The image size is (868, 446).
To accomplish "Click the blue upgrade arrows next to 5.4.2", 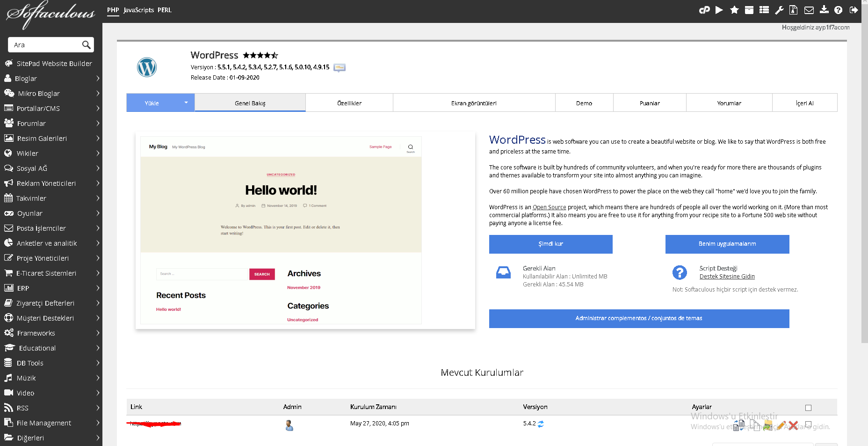I will (x=541, y=424).
